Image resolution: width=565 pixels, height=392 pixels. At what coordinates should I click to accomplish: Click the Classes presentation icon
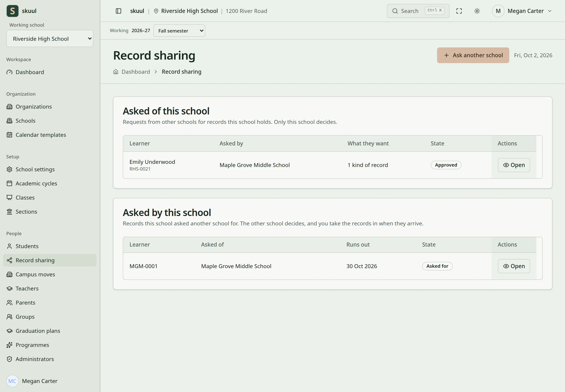(9, 198)
